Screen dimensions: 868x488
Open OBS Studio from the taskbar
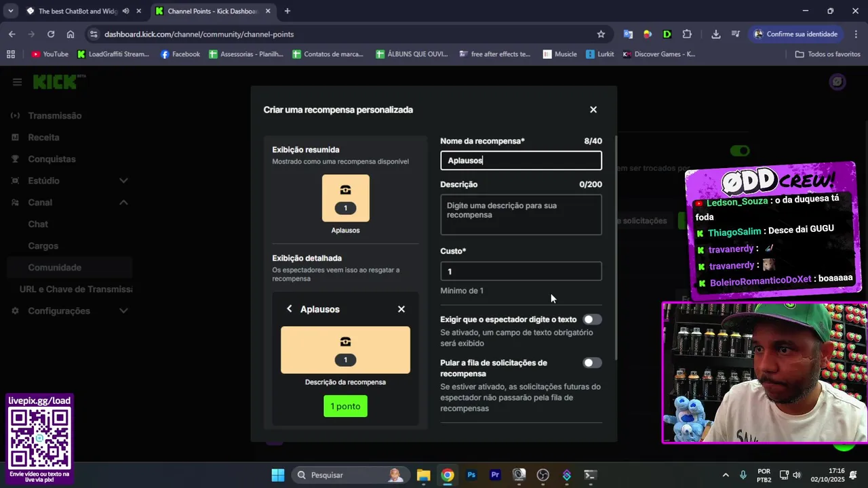(x=542, y=475)
